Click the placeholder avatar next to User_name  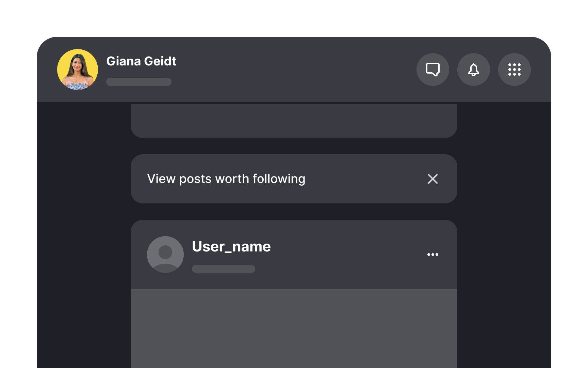coord(165,254)
